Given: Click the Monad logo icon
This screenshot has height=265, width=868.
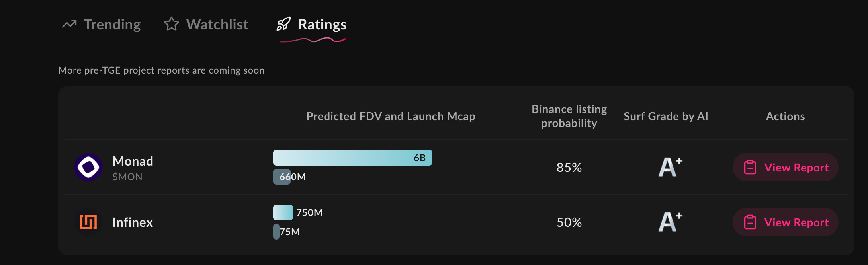Looking at the screenshot, I should [88, 167].
